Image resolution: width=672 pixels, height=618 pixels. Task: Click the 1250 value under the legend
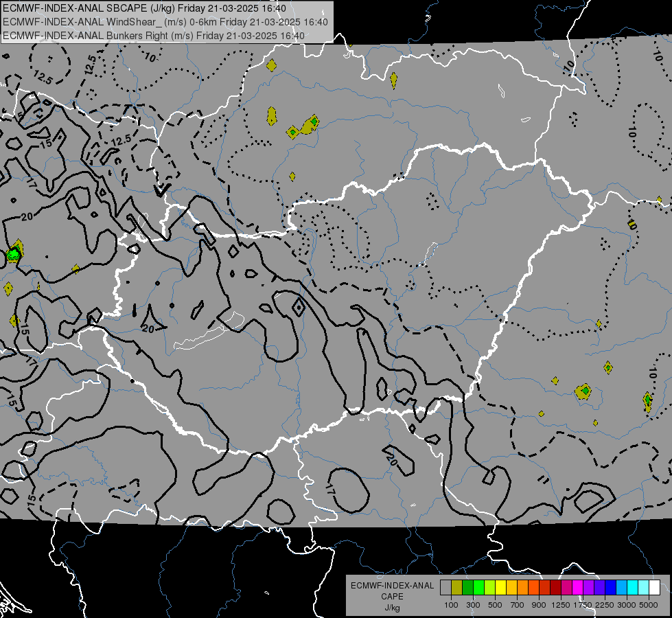point(561,605)
